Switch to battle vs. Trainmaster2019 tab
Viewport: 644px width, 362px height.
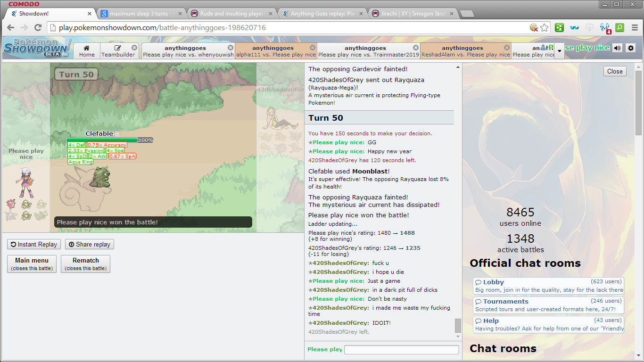click(x=368, y=51)
